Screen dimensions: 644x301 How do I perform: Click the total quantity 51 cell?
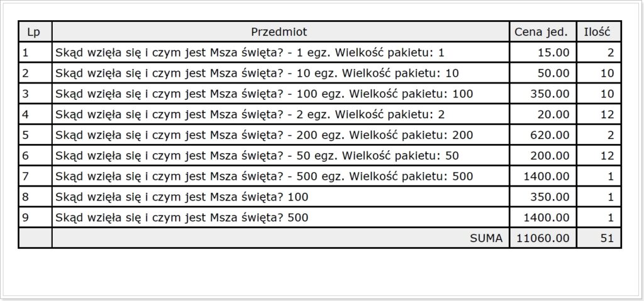[599, 238]
